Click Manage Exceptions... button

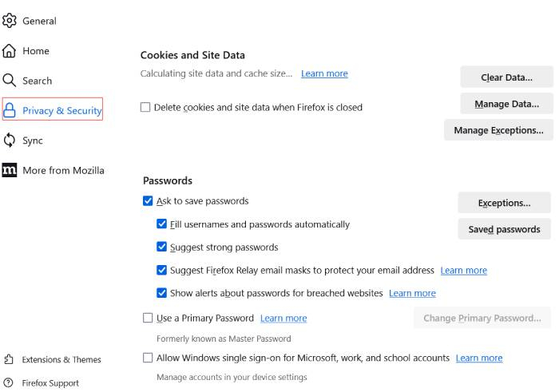pos(498,130)
